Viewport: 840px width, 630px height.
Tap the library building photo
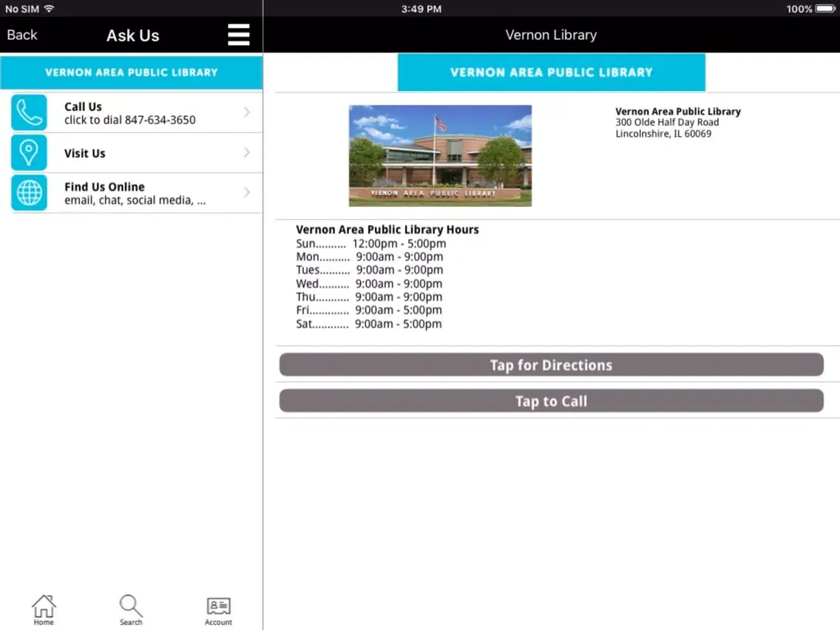(441, 156)
